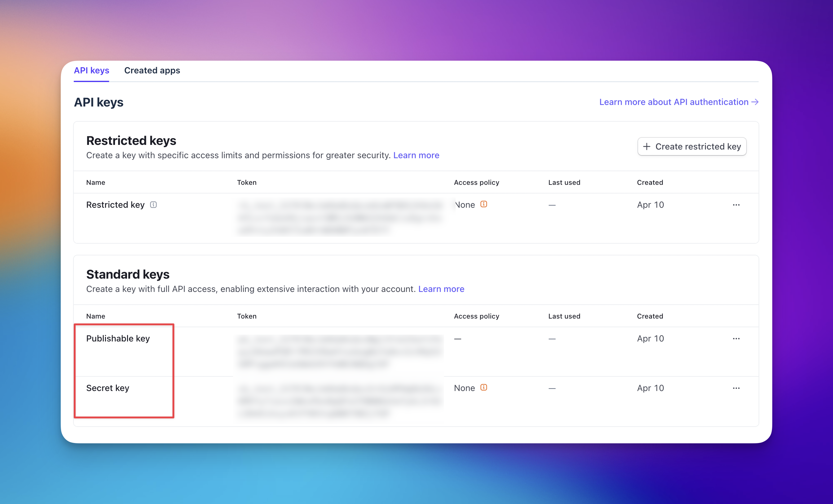Open Learn more about API authentication link
Viewport: 833px width, 504px height.
point(674,102)
